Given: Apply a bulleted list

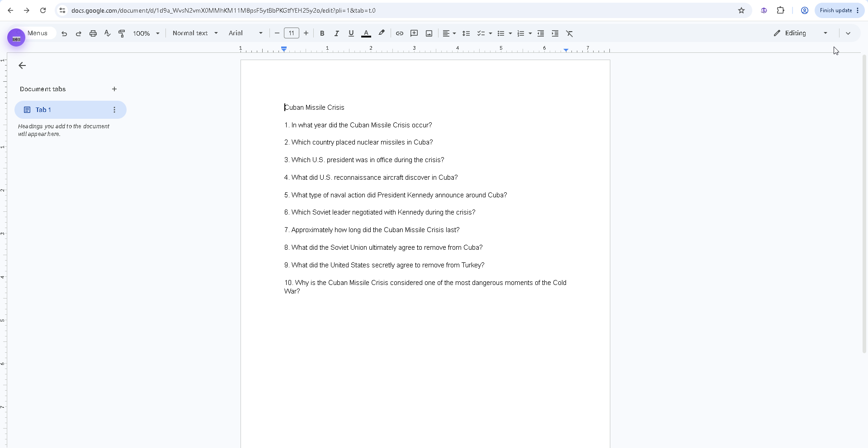Looking at the screenshot, I should [x=500, y=33].
